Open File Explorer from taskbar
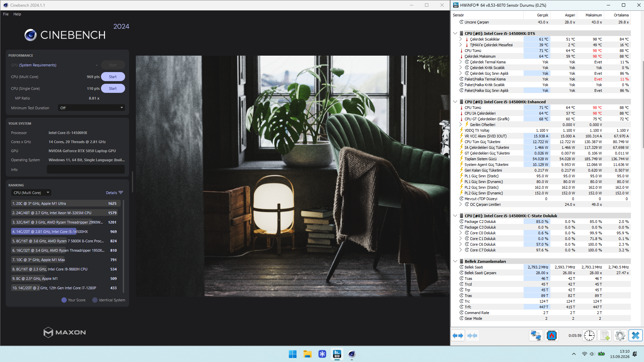The height and width of the screenshot is (362, 644). point(308,354)
